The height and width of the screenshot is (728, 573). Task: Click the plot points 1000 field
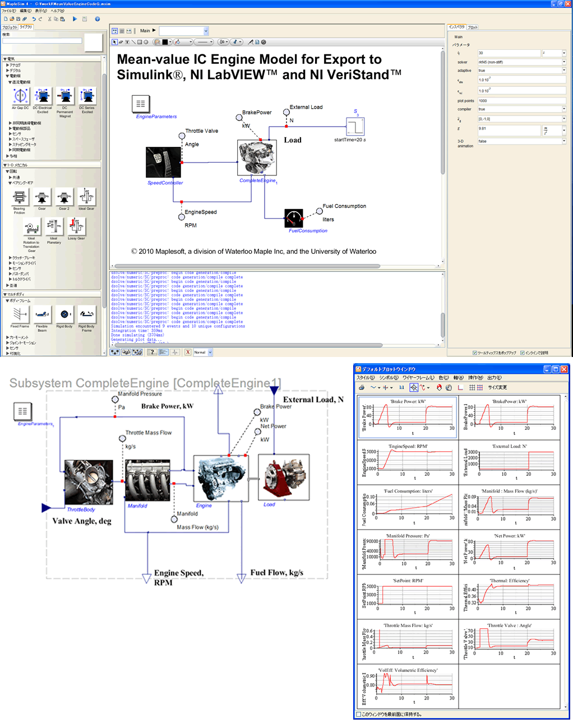pyautogui.click(x=521, y=101)
